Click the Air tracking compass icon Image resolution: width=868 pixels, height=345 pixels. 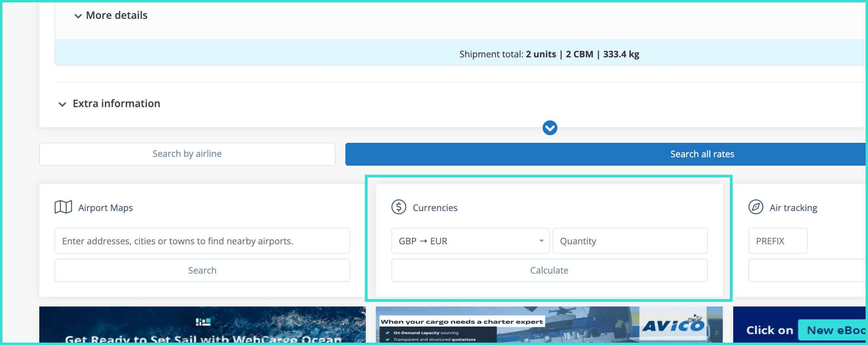click(x=756, y=207)
